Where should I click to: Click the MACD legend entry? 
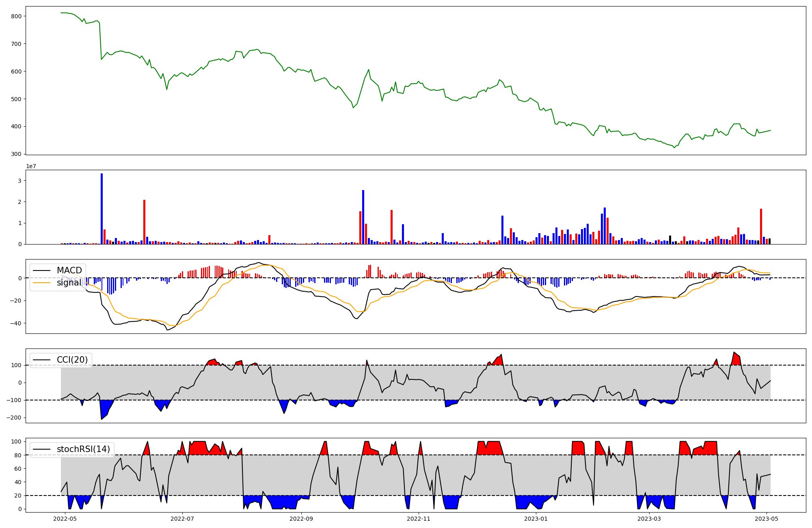coord(69,270)
